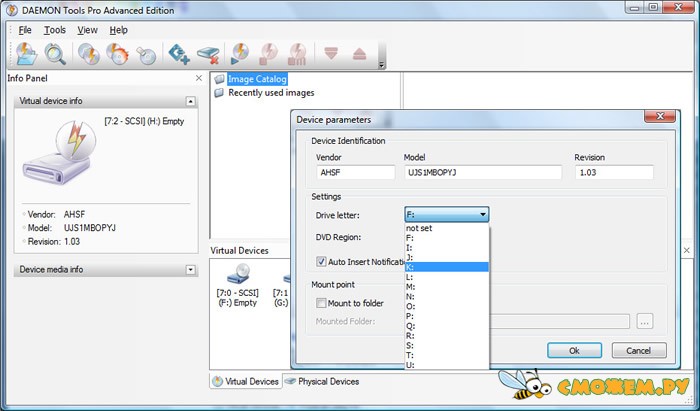
Task: Choose N: in the drive letter list
Action: [446, 296]
